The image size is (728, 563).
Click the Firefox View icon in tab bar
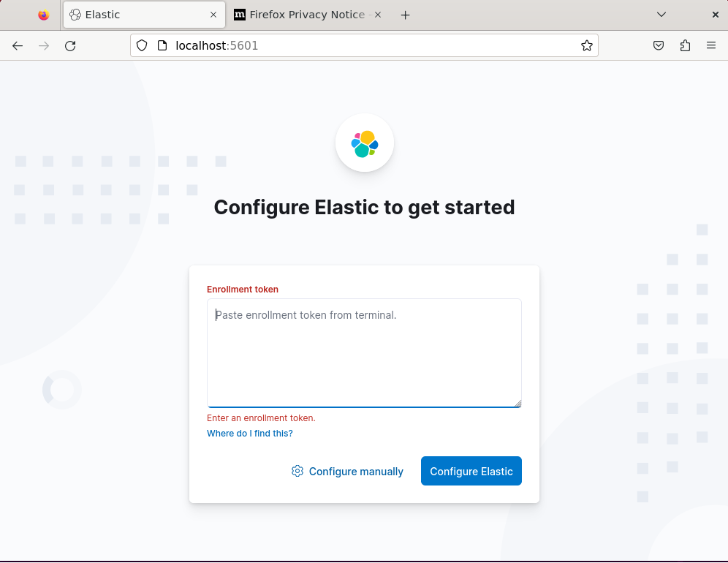[x=44, y=15]
